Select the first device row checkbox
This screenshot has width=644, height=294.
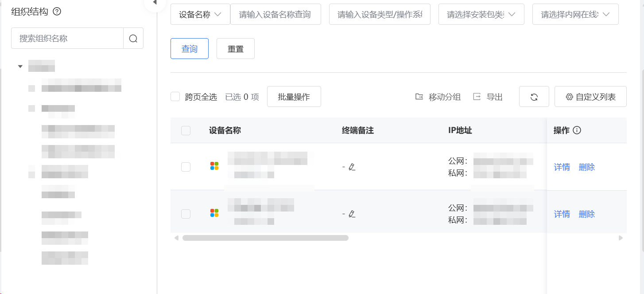(x=186, y=167)
